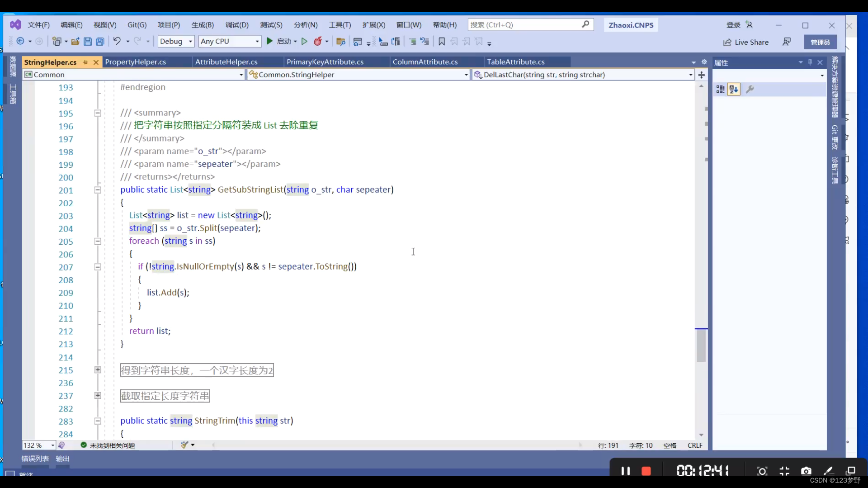
Task: Collapse the GetSubStringList method fold
Action: point(97,190)
